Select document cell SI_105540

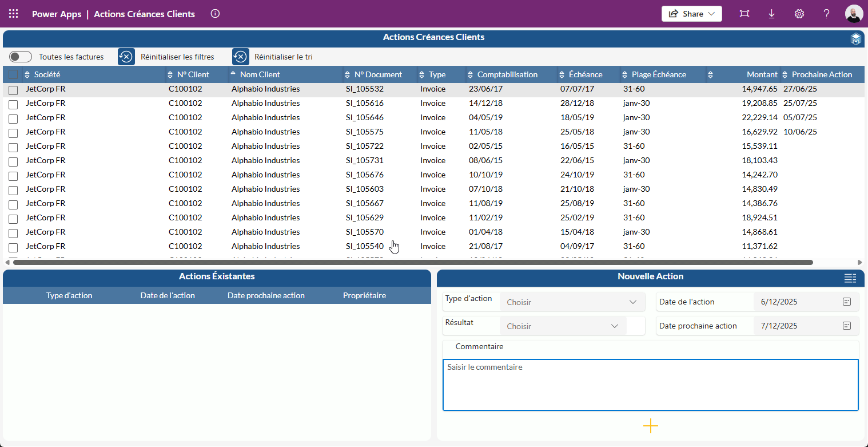click(365, 246)
